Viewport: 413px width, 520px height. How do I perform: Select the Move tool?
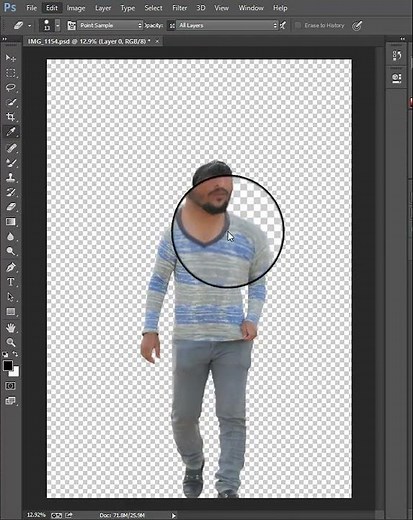click(x=10, y=58)
